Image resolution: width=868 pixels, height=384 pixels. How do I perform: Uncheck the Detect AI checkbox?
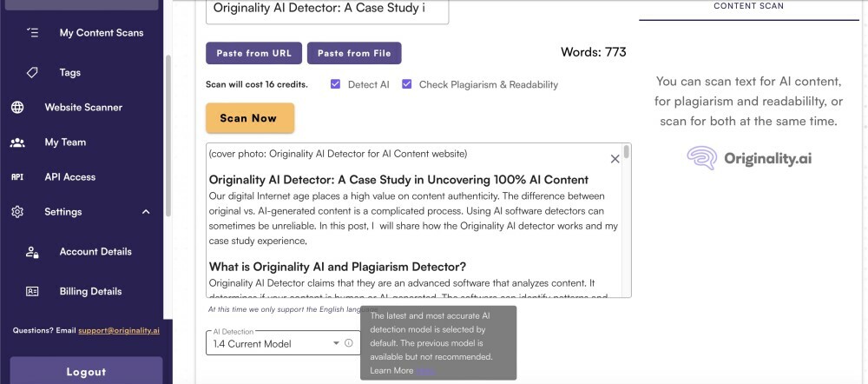point(335,84)
